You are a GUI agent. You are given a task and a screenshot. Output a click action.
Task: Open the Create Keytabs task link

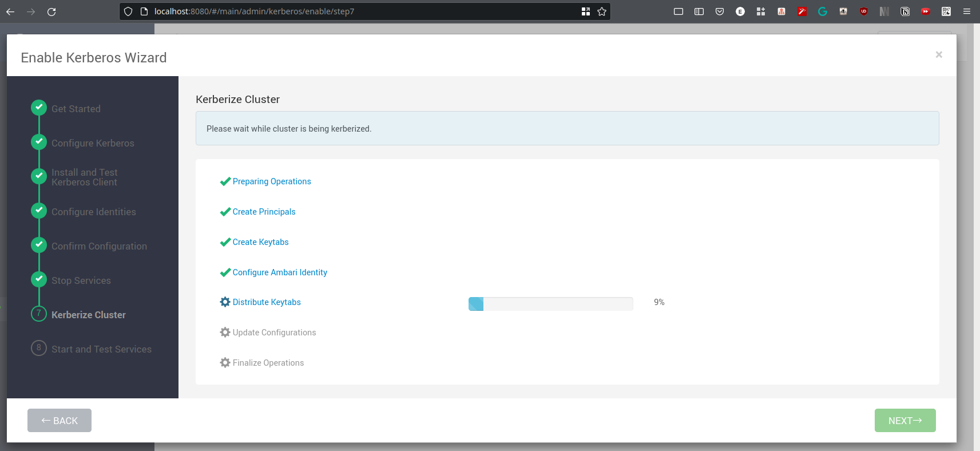click(260, 242)
